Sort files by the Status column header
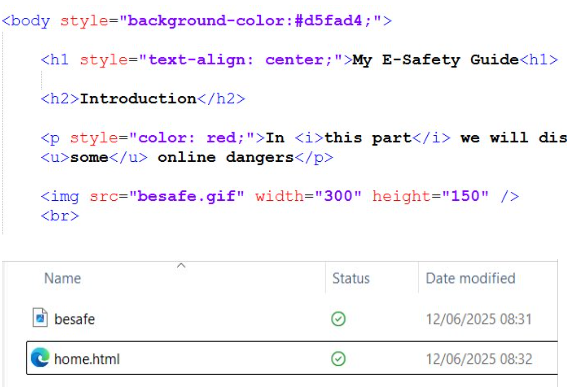This screenshot has width=567, height=387. [351, 278]
